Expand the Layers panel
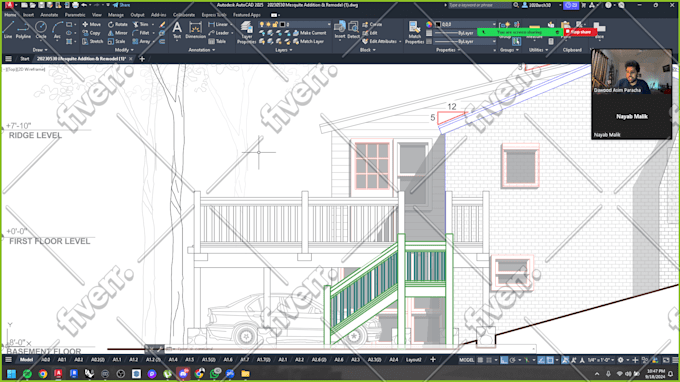Viewport: 680px width, 382px height. coord(284,50)
